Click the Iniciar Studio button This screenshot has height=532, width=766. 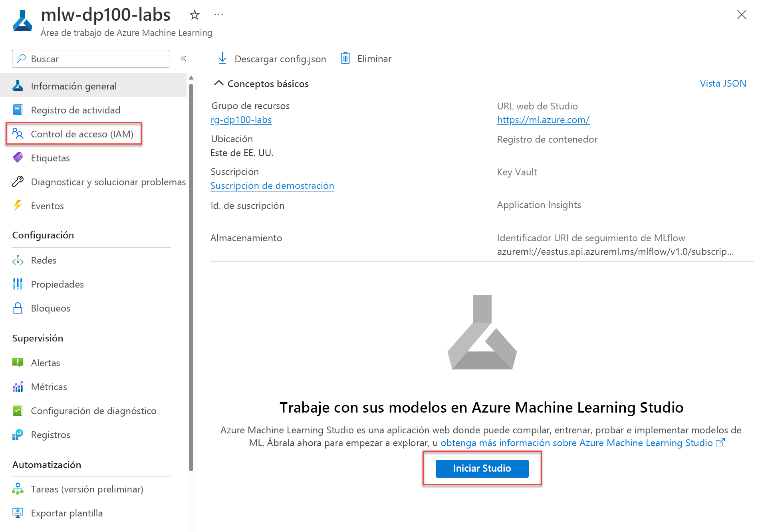click(x=482, y=468)
